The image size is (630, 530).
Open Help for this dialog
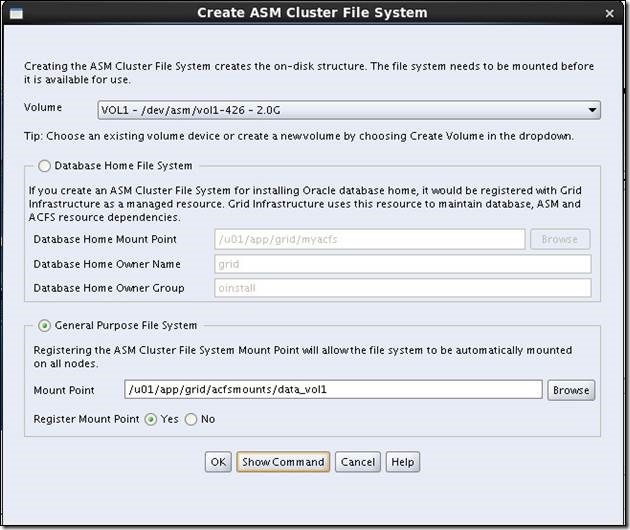point(402,462)
